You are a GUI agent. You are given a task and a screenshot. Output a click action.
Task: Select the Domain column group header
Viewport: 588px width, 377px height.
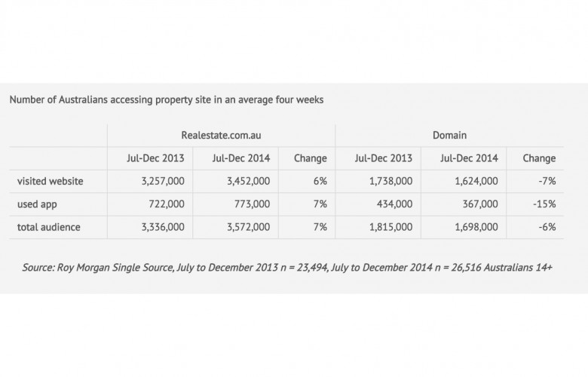[x=449, y=135]
